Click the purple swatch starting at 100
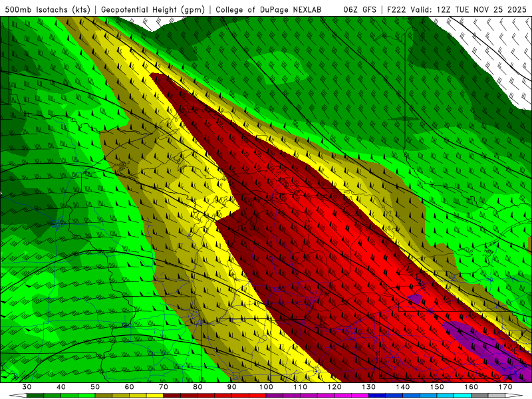This screenshot has height=399, width=532. pyautogui.click(x=275, y=395)
